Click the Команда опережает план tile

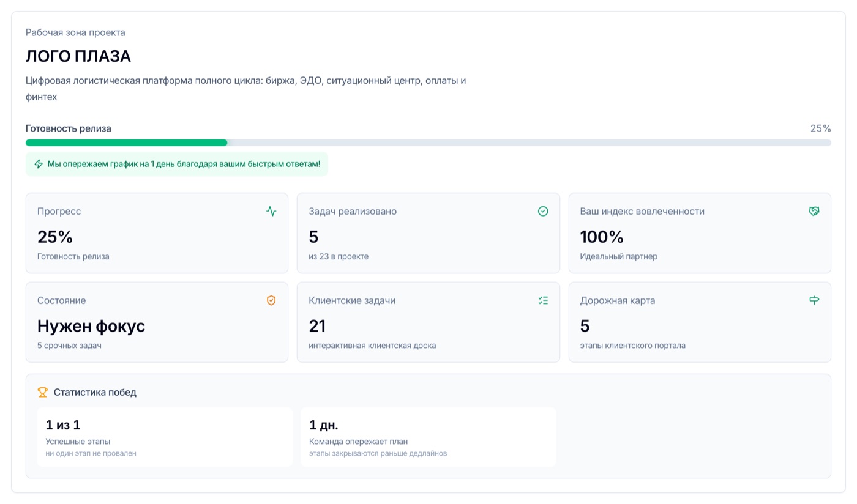point(428,437)
